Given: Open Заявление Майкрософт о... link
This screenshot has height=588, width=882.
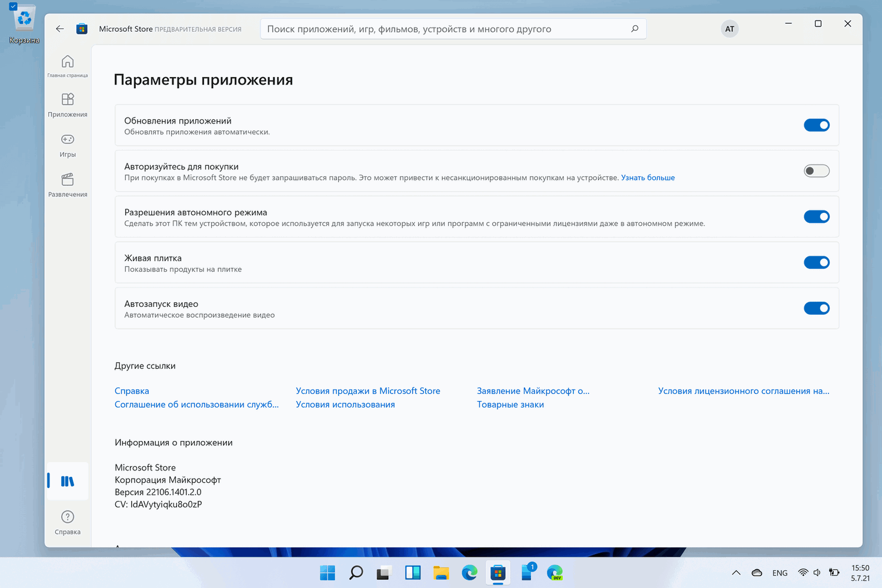Looking at the screenshot, I should click(533, 391).
